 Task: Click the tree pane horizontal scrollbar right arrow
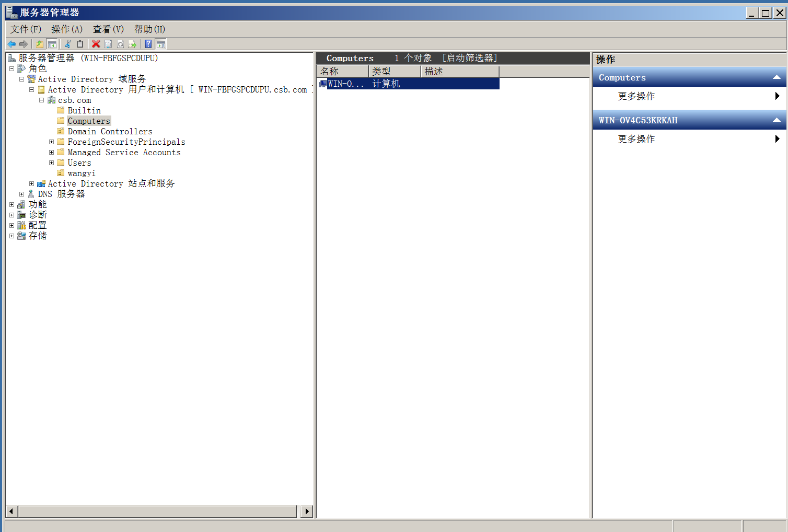coord(307,511)
